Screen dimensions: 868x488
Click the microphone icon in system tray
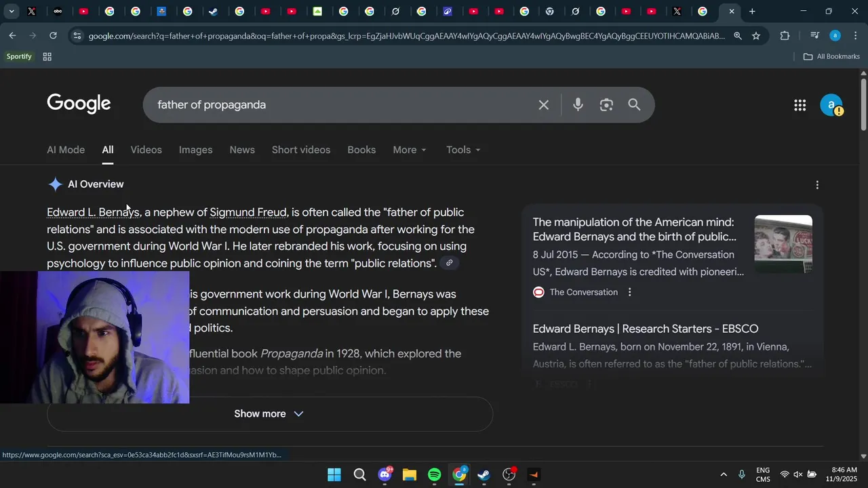coord(742,474)
